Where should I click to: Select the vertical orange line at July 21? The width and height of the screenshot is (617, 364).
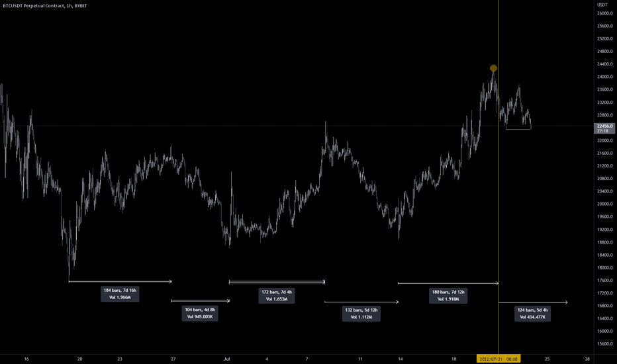498,177
